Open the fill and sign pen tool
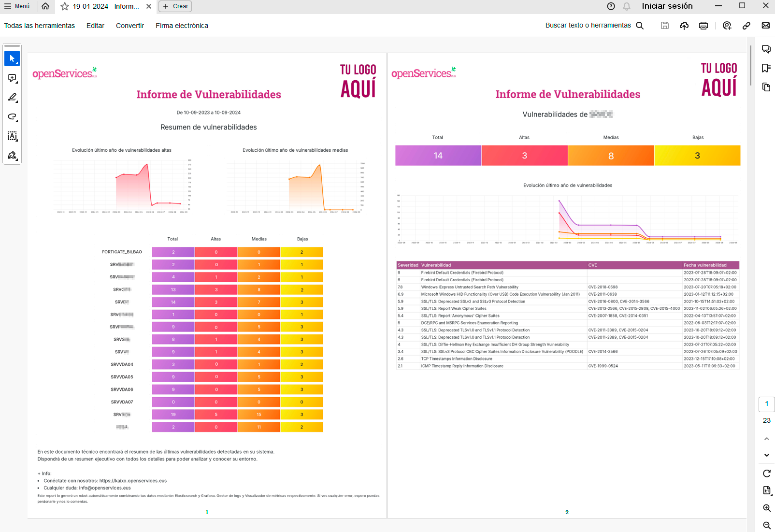 point(12,156)
